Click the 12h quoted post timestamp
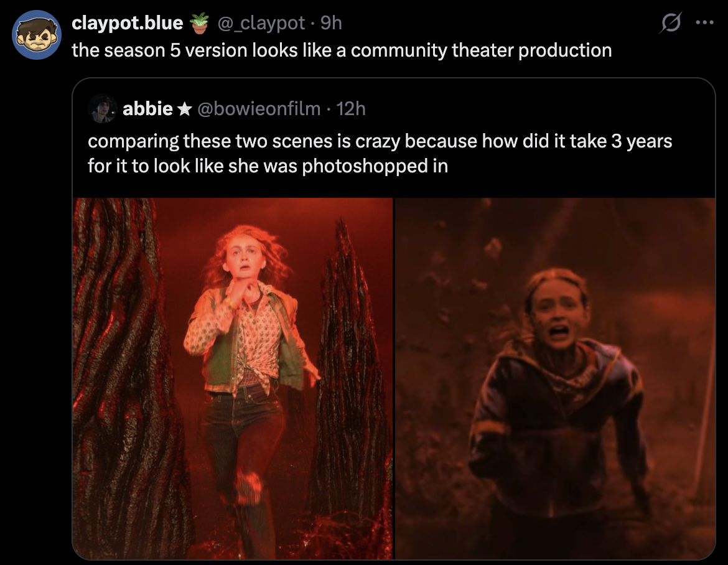The image size is (728, 565). [351, 109]
